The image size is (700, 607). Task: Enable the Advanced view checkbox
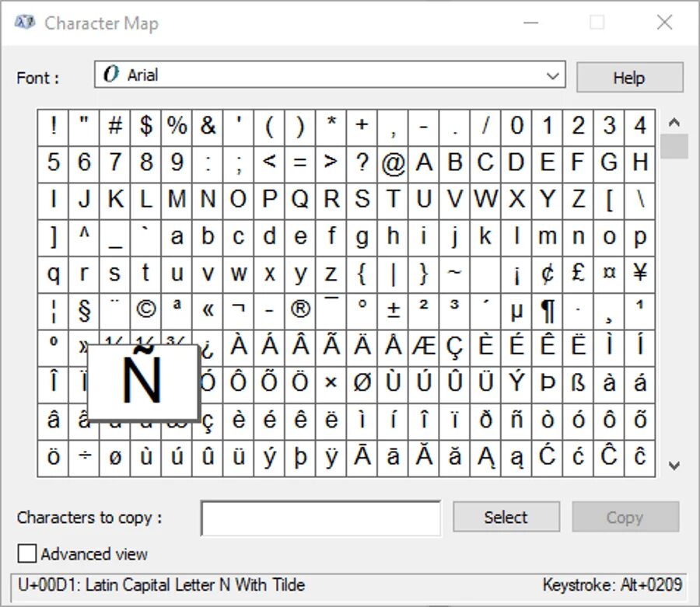coord(26,554)
